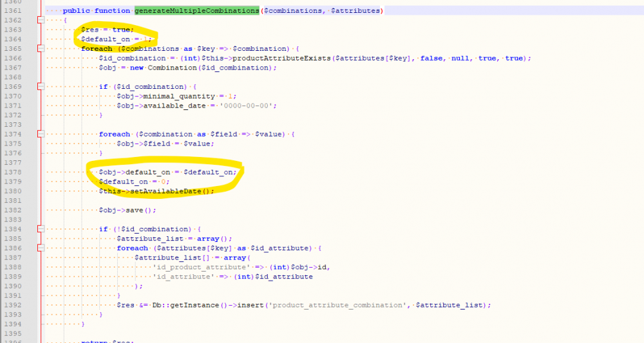Image resolution: width=644 pixels, height=343 pixels.
Task: Click line number 1388 in the margin
Action: [x=13, y=267]
